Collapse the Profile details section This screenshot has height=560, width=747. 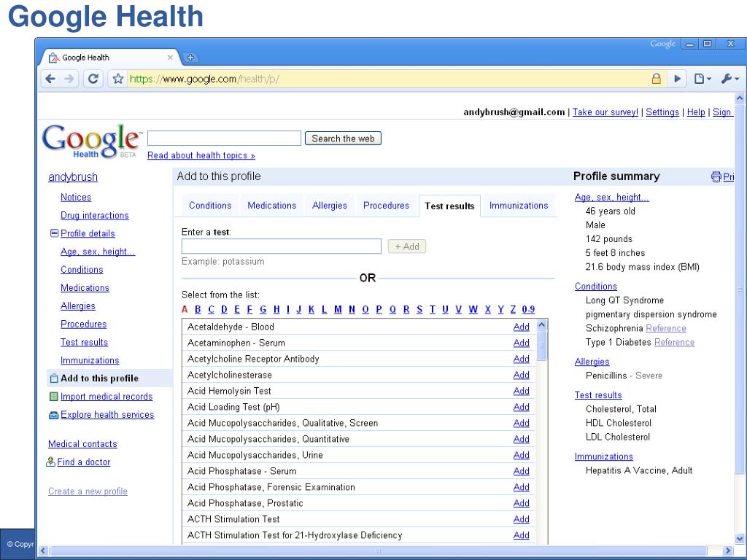[54, 233]
